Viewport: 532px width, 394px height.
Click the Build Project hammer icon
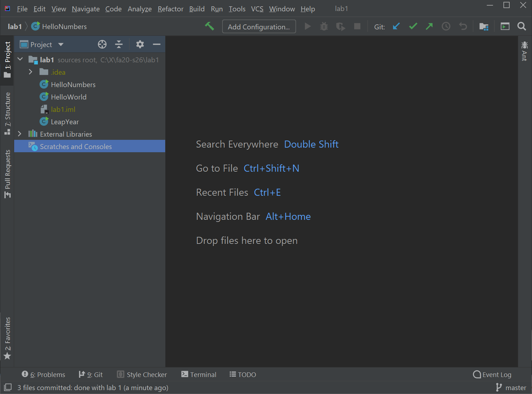[209, 26]
